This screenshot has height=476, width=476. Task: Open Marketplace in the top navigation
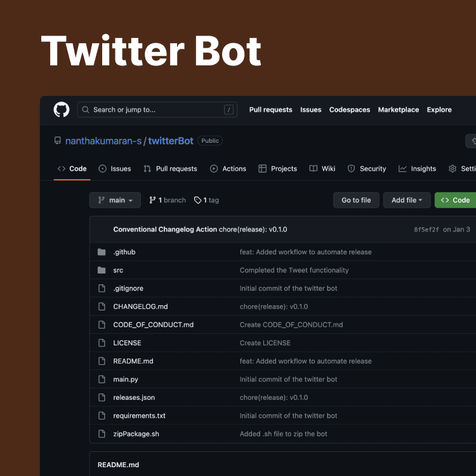point(399,110)
